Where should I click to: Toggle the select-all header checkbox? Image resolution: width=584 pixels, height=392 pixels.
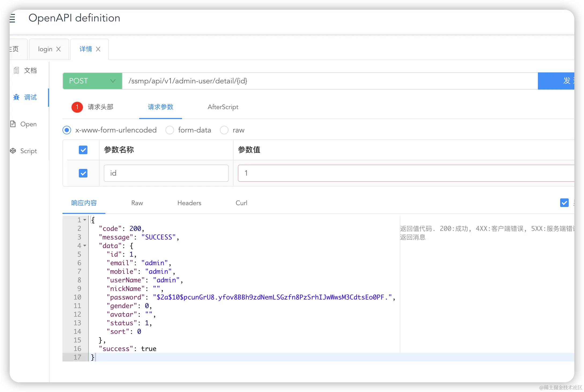(83, 150)
